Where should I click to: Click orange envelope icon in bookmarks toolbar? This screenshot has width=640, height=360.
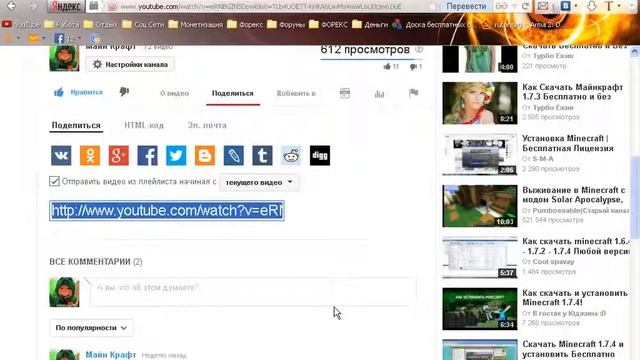tap(33, 39)
